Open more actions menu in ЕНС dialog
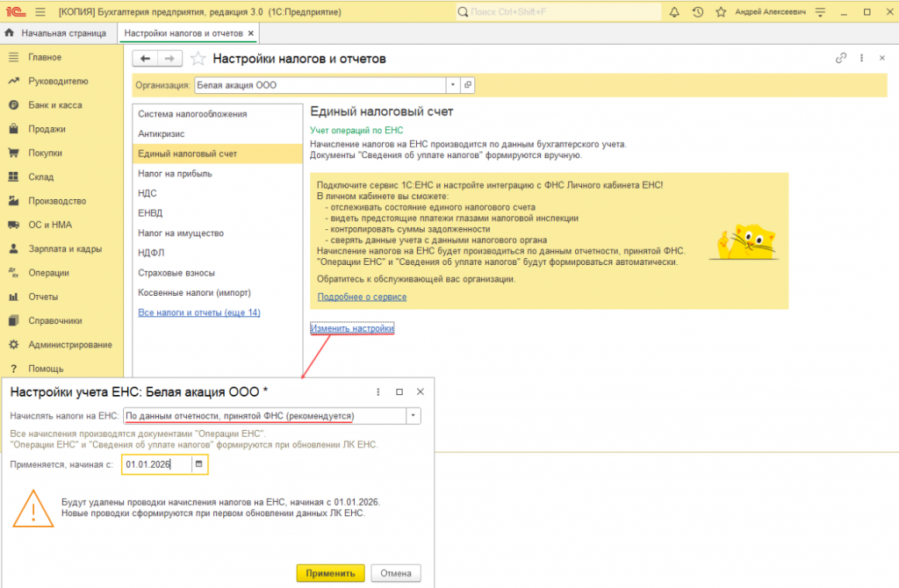The image size is (899, 588). (x=378, y=392)
